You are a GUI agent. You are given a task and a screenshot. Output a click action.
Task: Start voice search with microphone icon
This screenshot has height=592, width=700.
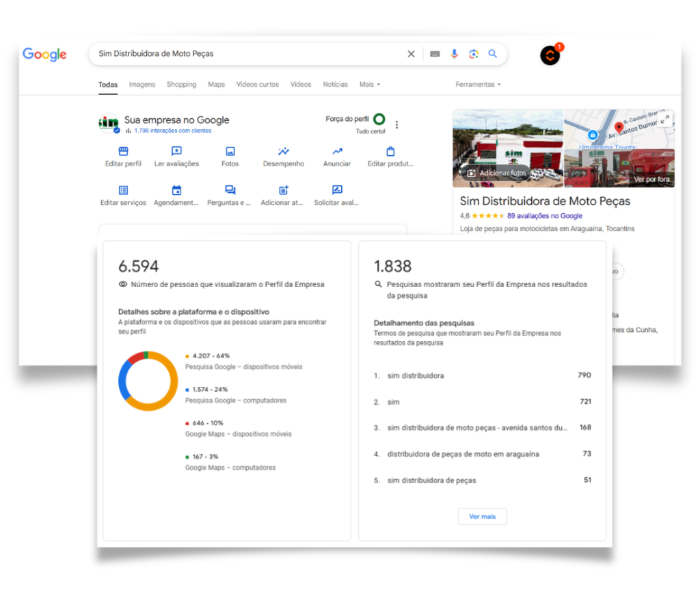tap(454, 54)
